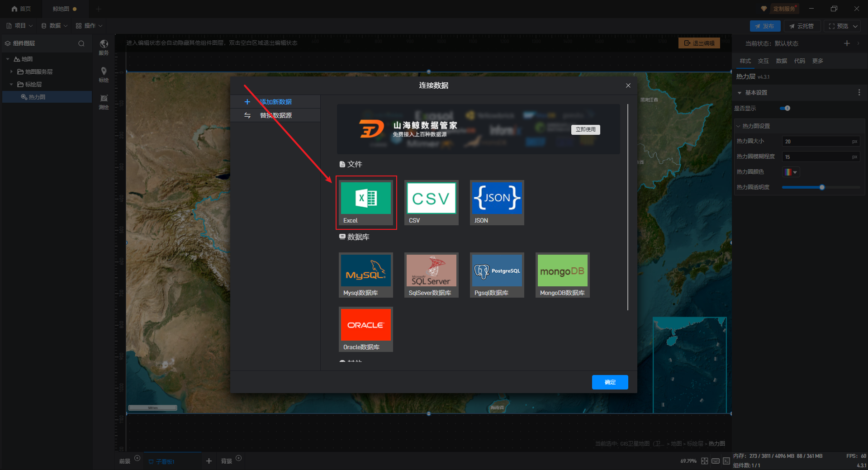Search layers in the 组件图层 panel
868x470 pixels.
(81, 43)
